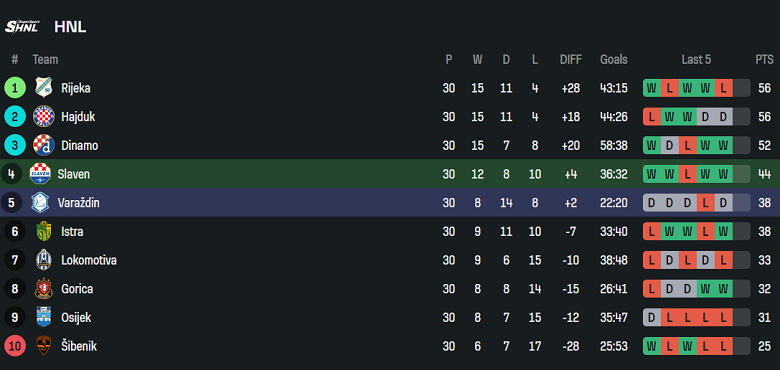Image resolution: width=780 pixels, height=370 pixels.
Task: Click the SuperSport HNL league logo
Action: (x=22, y=26)
